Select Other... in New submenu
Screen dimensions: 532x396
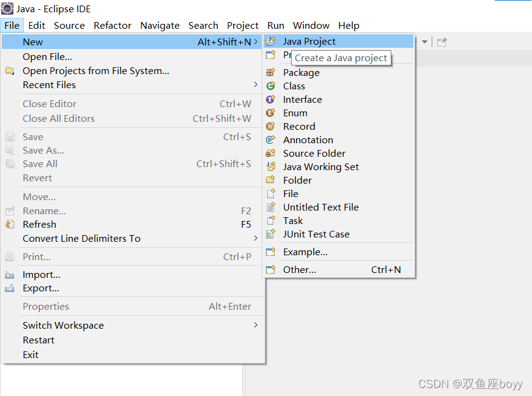point(339,270)
